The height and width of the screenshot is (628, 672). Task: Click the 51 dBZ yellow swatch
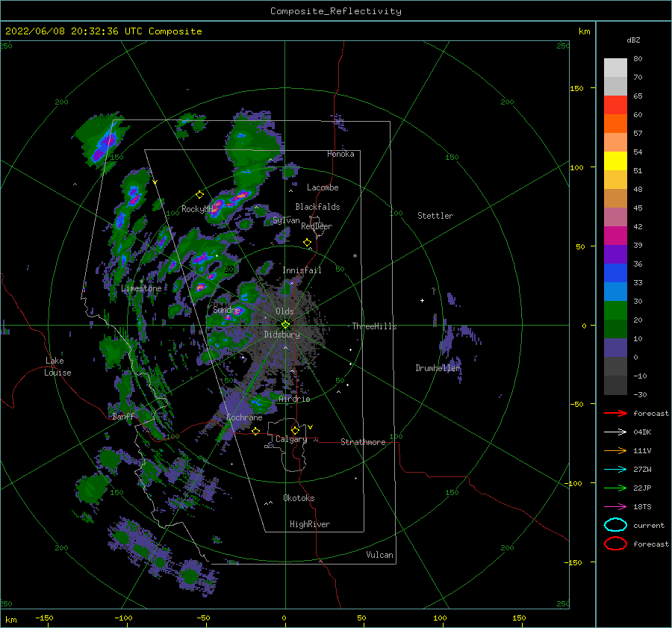pos(615,161)
